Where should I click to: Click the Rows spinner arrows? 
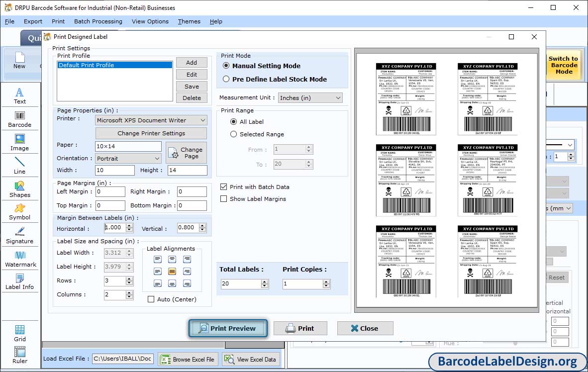tap(129, 281)
